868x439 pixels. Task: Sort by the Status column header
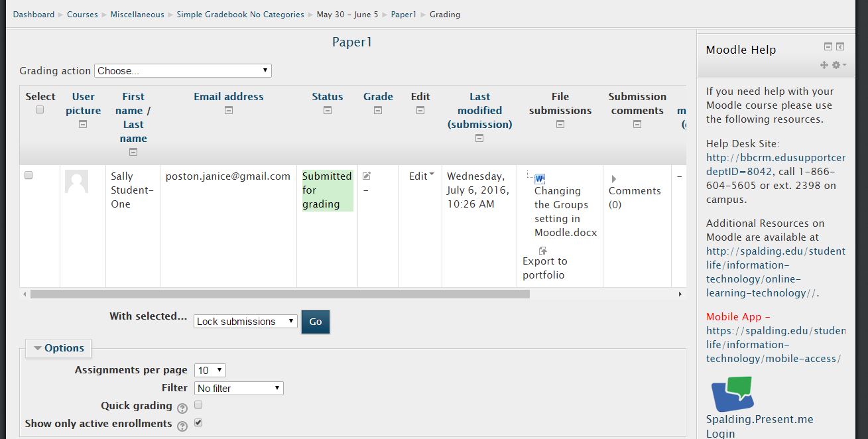click(x=328, y=96)
